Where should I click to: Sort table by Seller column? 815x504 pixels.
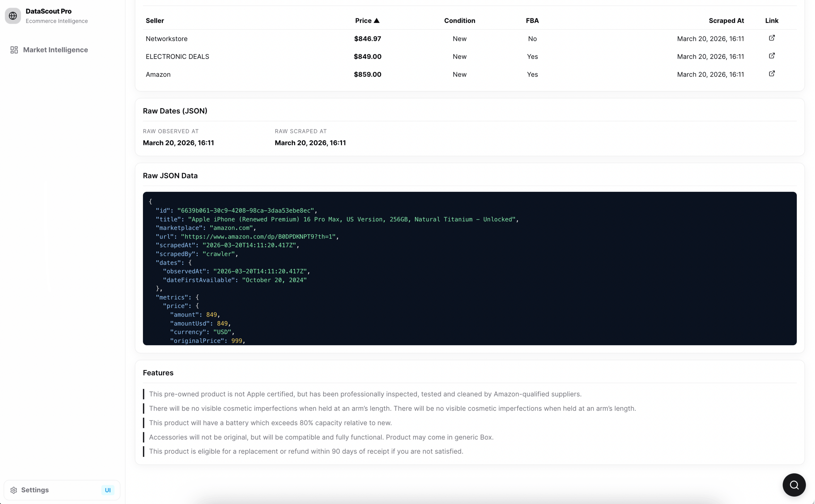[155, 21]
